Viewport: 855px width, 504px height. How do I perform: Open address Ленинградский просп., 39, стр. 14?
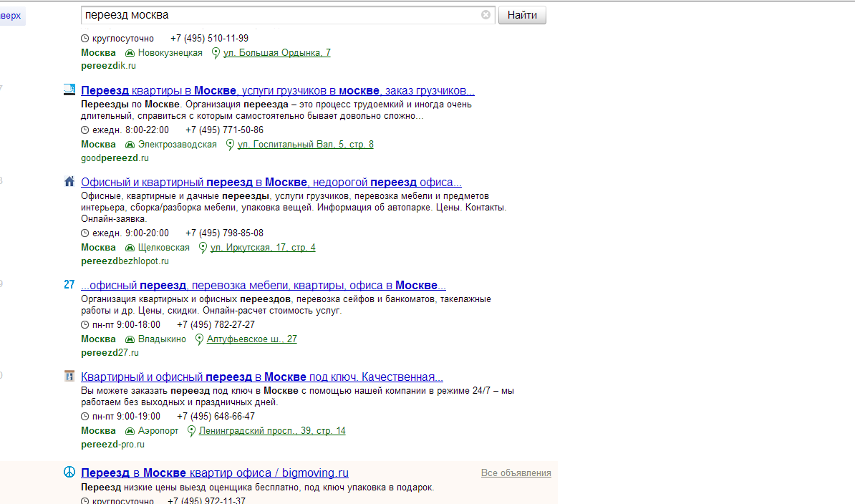tap(272, 430)
